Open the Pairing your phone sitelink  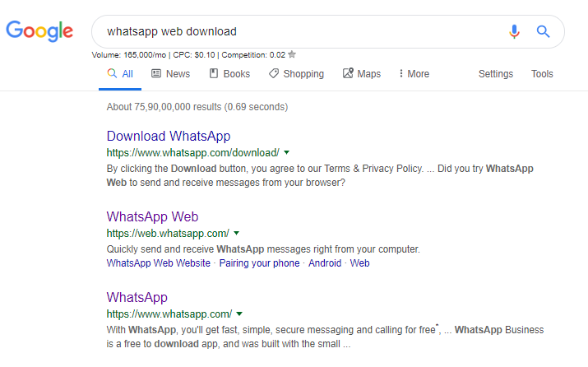click(260, 263)
